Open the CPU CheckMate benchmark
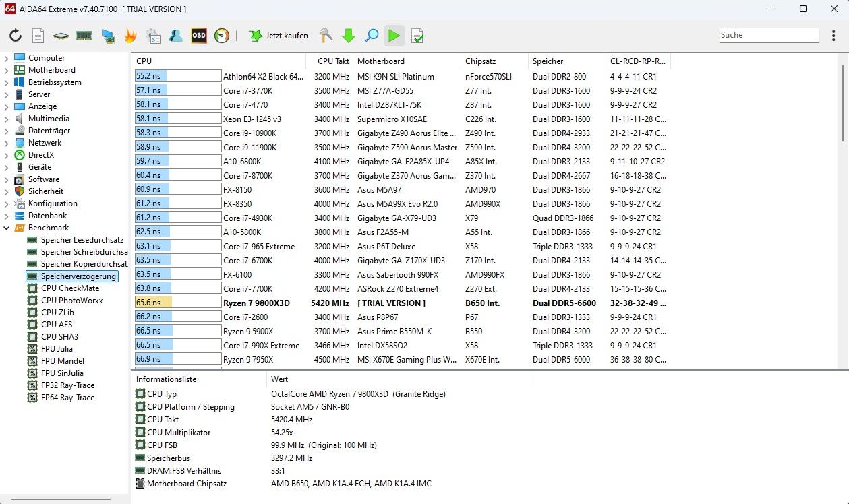This screenshot has height=504, width=849. point(69,288)
